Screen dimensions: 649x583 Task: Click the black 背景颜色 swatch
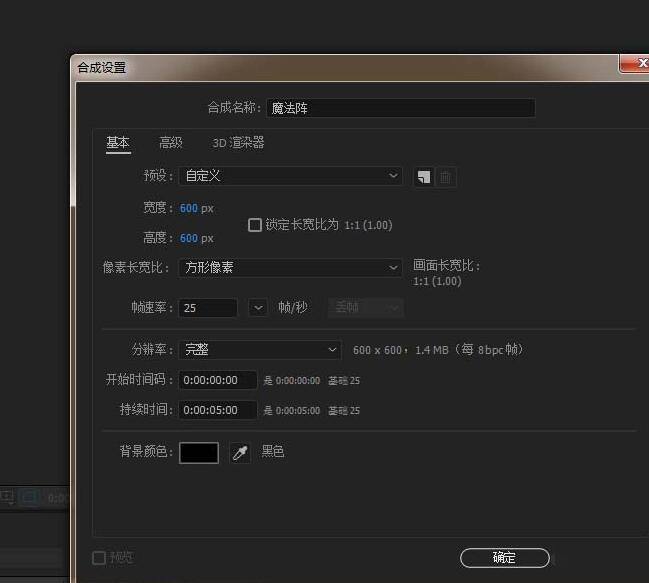[198, 453]
